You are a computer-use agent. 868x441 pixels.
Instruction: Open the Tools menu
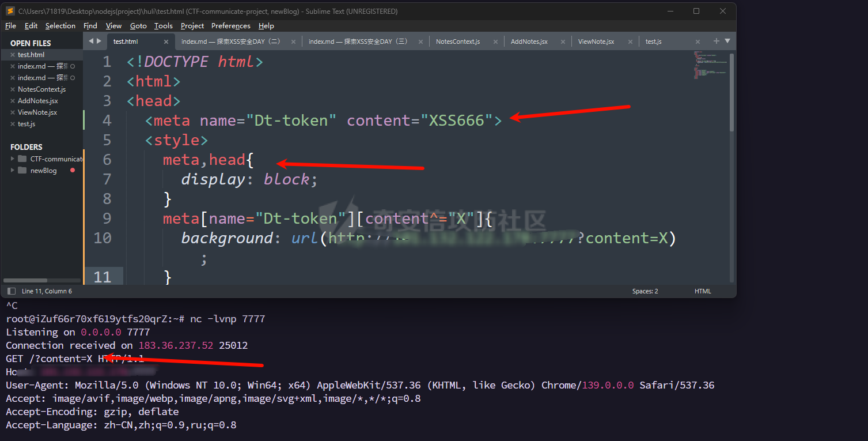point(164,26)
